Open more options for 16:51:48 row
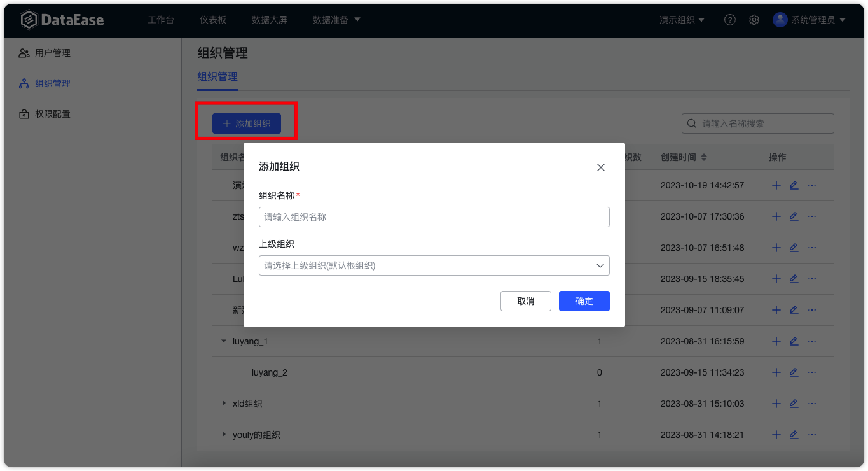This screenshot has height=471, width=868. coord(812,248)
